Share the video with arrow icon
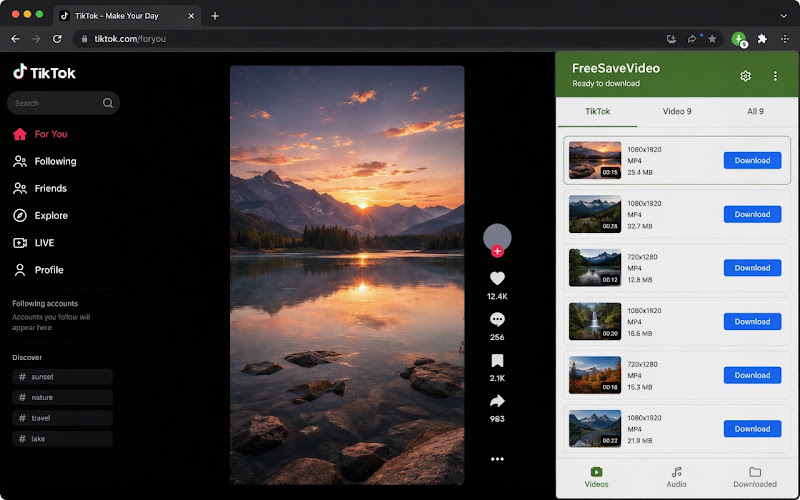This screenshot has width=800, height=500. click(497, 402)
